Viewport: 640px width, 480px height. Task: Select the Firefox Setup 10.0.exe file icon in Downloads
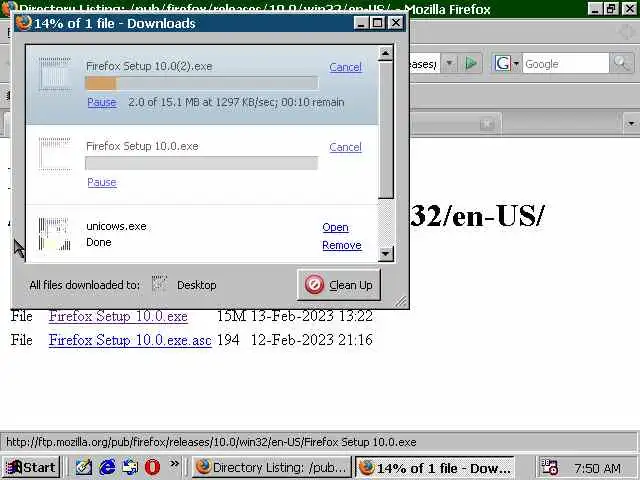[55, 154]
